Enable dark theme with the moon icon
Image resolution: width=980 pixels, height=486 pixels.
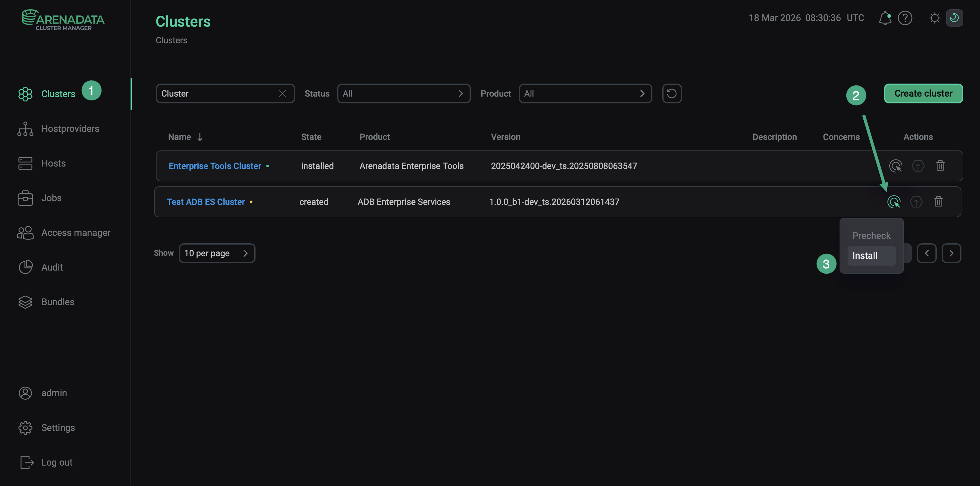(x=955, y=18)
